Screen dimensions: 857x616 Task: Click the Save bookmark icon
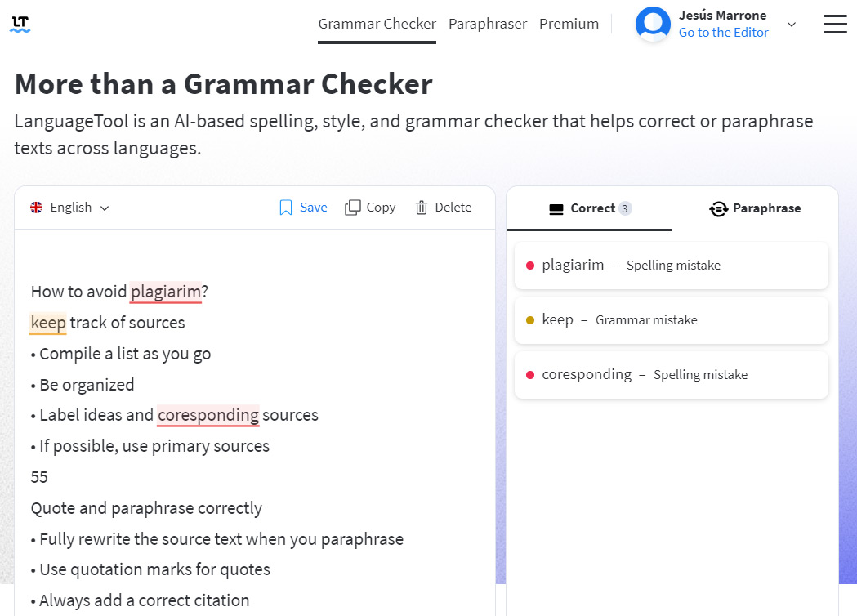click(285, 208)
